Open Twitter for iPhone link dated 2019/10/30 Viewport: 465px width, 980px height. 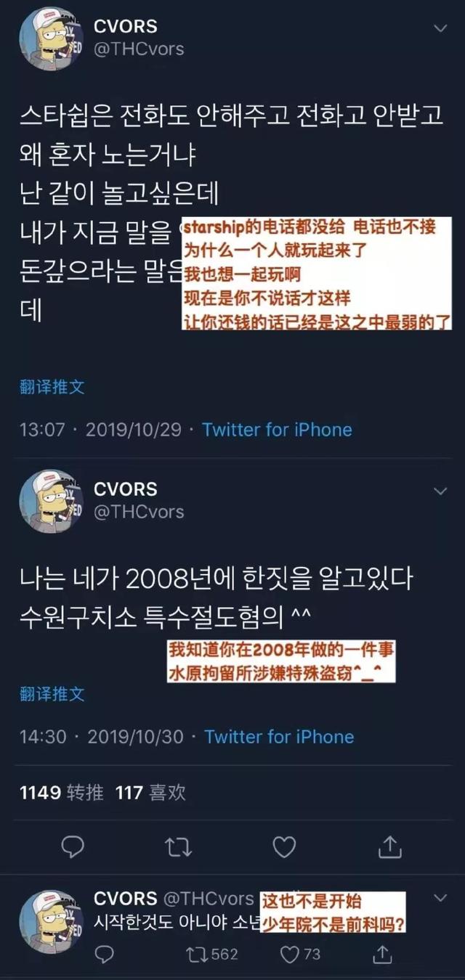(x=279, y=737)
